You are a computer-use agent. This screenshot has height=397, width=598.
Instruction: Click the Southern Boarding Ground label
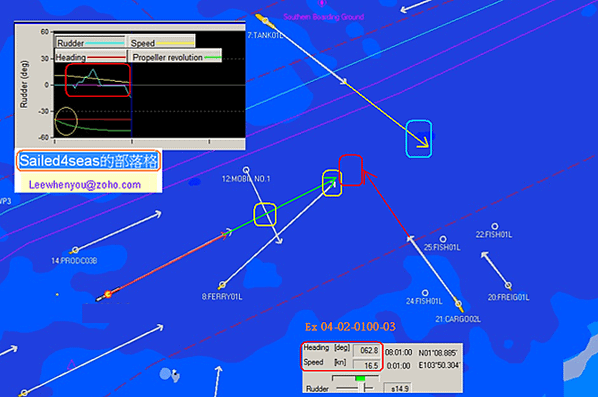point(323,17)
